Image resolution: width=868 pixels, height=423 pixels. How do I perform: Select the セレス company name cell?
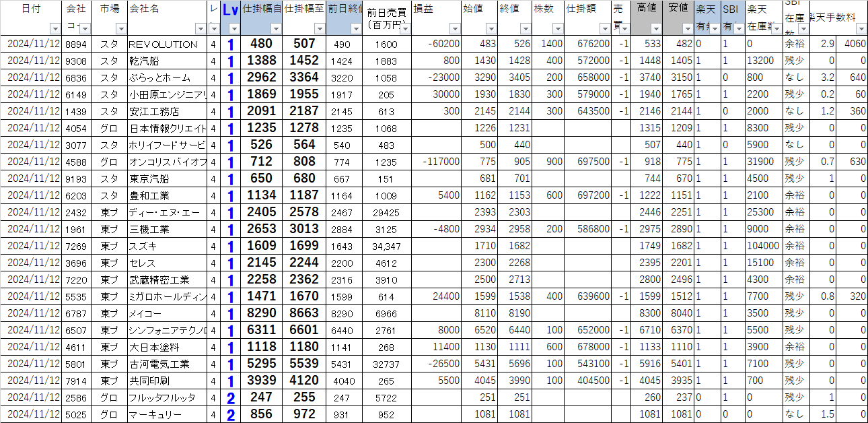[168, 263]
